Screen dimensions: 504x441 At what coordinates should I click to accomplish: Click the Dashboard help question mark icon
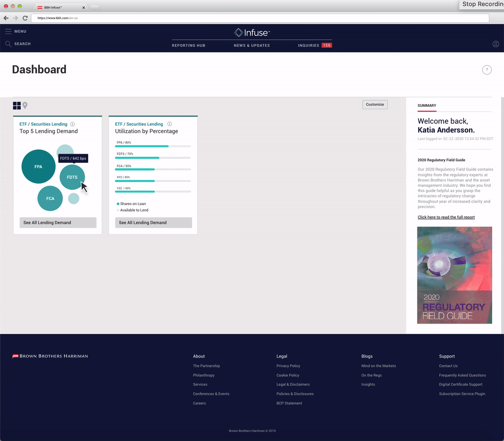487,70
